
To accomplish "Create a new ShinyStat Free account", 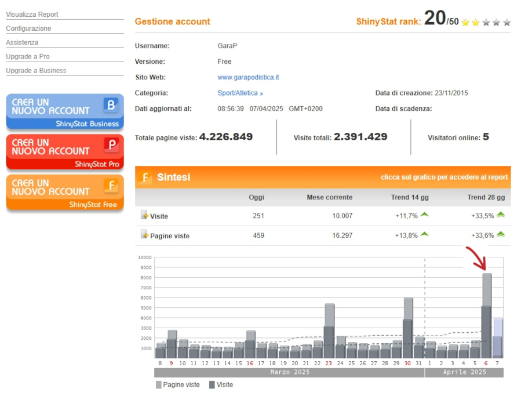I will [65, 192].
